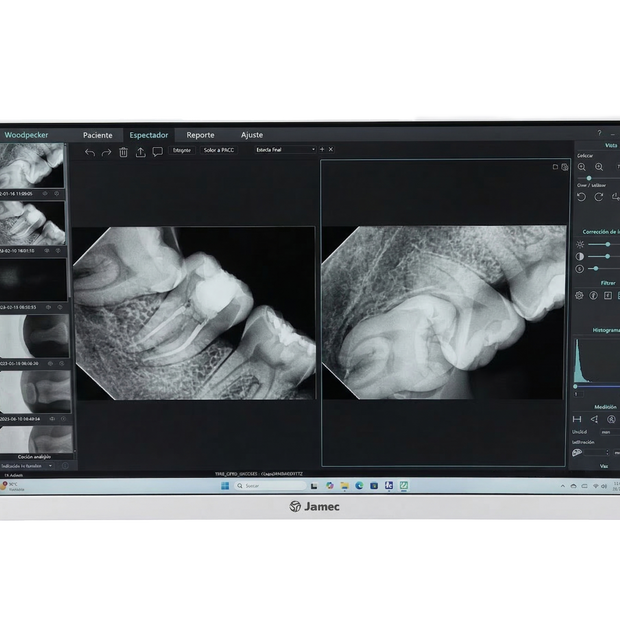Viewport: 620px width, 620px height.
Task: Open the Reporte tab
Action: (x=200, y=135)
